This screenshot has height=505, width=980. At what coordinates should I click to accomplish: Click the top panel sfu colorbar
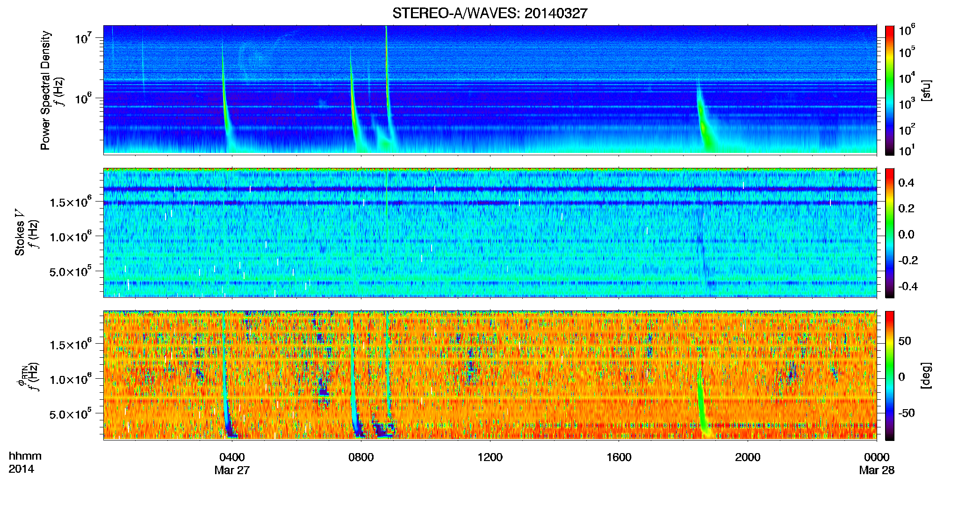tap(890, 90)
